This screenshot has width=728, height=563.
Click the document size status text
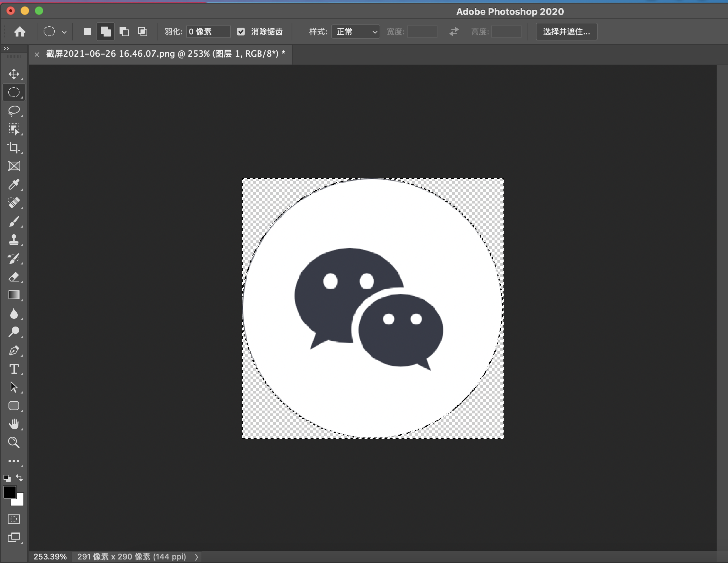coord(132,557)
